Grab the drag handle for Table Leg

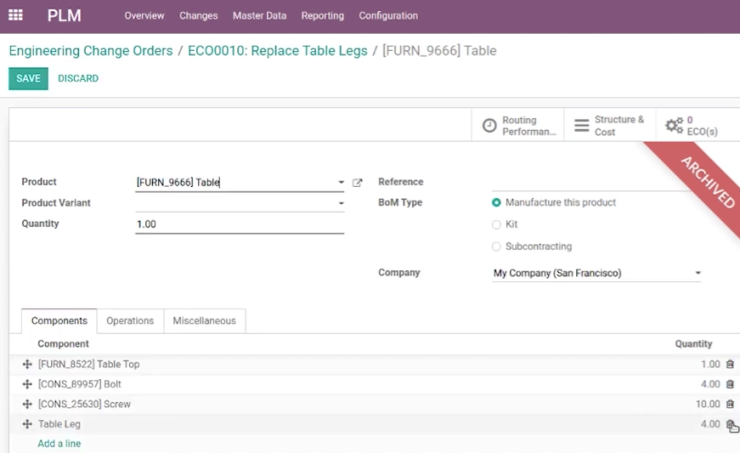coord(27,424)
